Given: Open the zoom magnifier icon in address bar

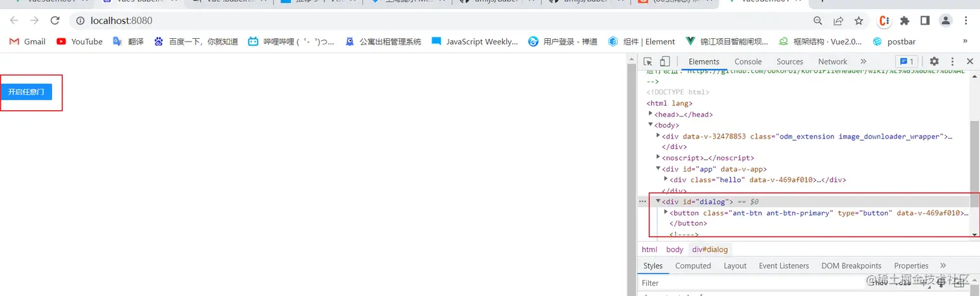Looking at the screenshot, I should click(818, 21).
